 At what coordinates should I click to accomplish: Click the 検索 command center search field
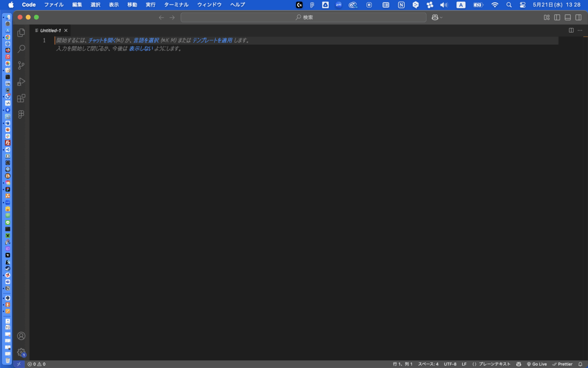[x=303, y=18]
